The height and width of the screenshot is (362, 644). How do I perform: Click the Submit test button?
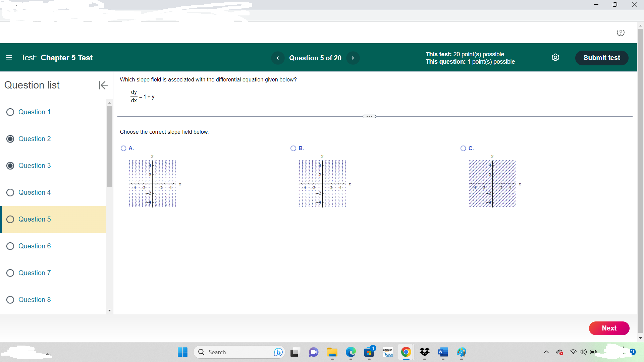pos(602,58)
